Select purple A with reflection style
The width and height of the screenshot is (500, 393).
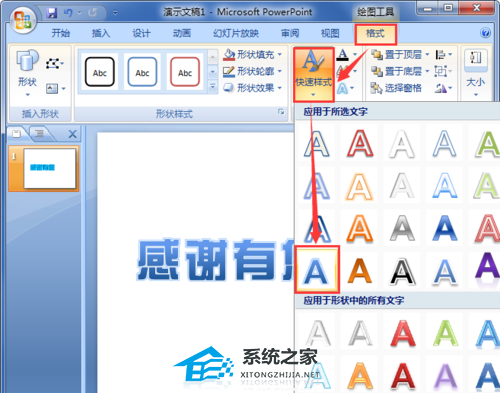pos(487,269)
